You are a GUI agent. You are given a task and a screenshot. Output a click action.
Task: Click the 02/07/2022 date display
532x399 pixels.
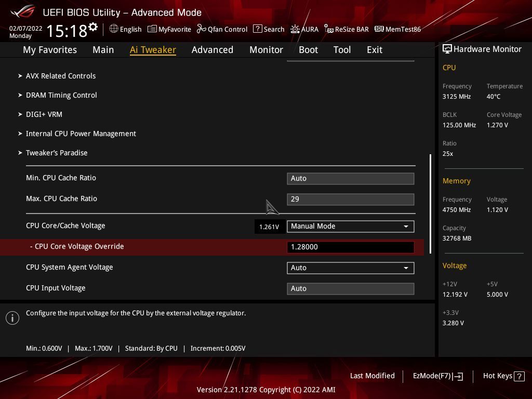(x=26, y=29)
